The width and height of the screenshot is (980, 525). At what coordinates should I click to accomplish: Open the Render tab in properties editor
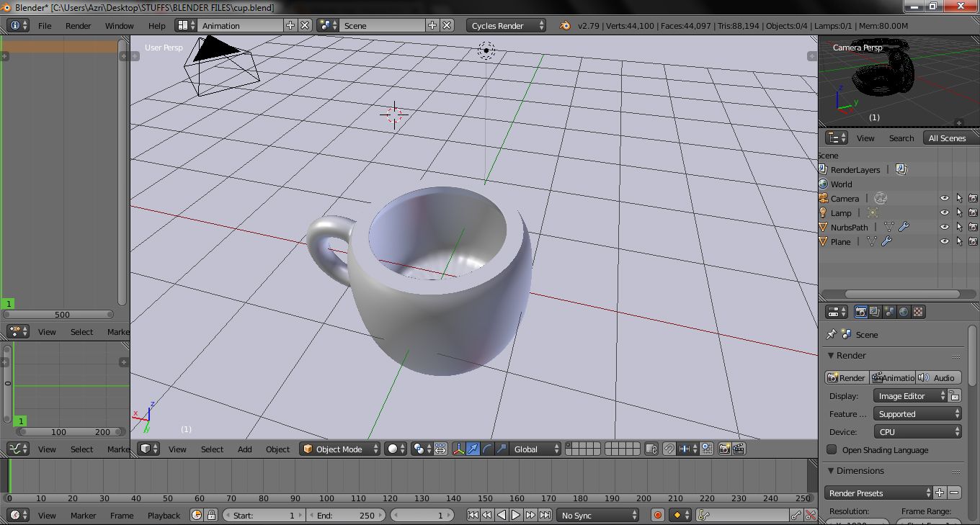[x=860, y=312]
